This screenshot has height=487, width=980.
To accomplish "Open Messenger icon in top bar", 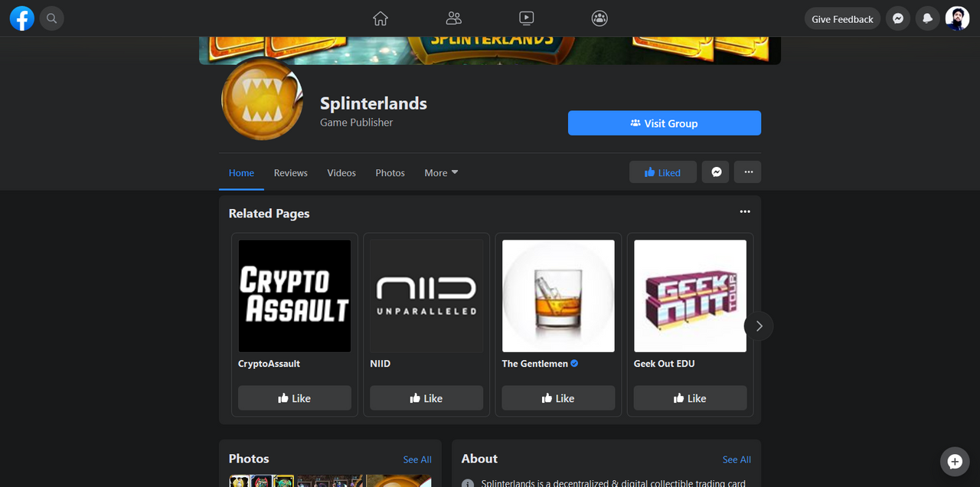I will [x=898, y=19].
